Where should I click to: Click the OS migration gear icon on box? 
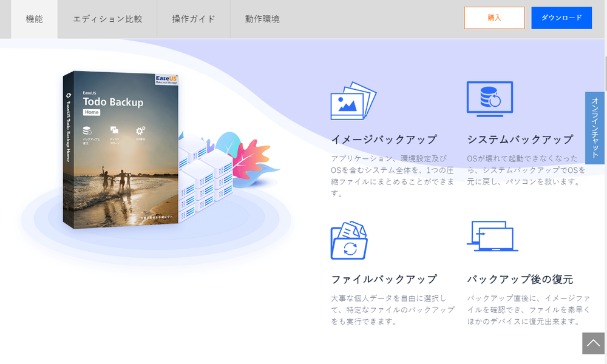coord(141,130)
